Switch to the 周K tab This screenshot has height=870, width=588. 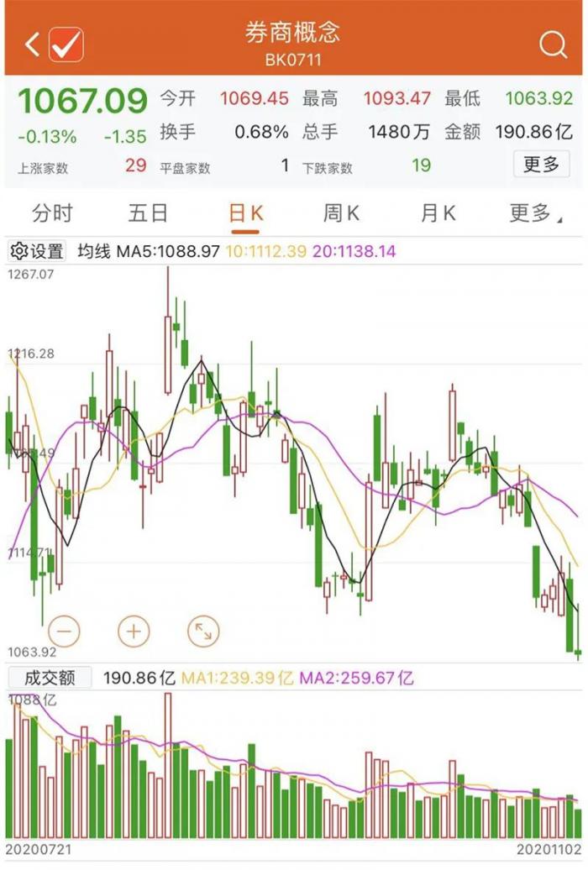click(x=341, y=213)
